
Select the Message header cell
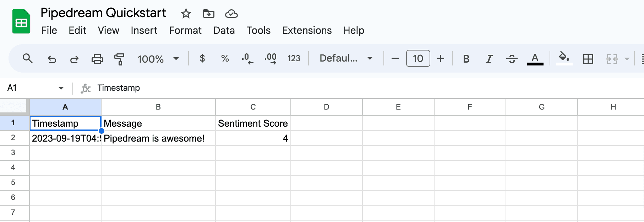158,123
